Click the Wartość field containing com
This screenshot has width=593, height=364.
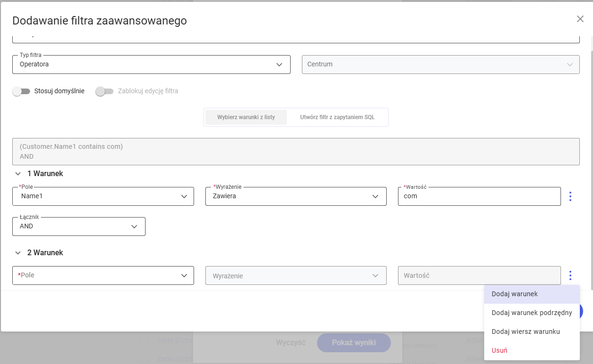479,196
